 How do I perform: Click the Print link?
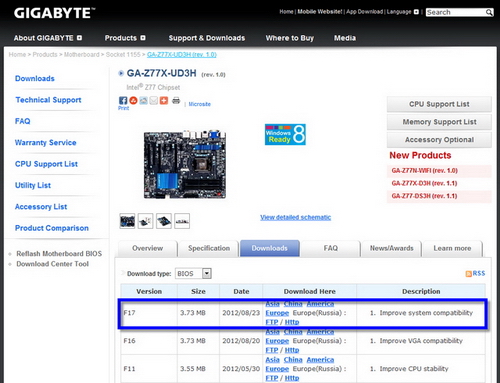pos(123,108)
